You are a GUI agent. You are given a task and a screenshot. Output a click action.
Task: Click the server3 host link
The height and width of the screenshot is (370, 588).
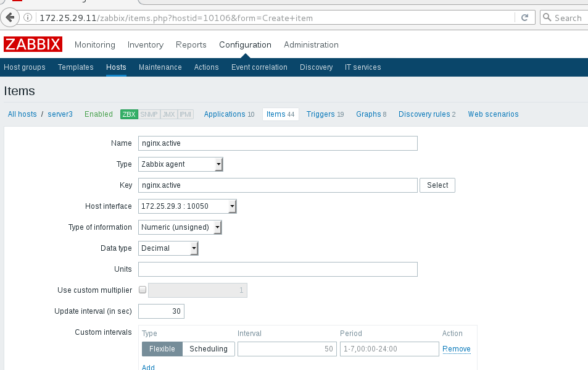pos(60,114)
